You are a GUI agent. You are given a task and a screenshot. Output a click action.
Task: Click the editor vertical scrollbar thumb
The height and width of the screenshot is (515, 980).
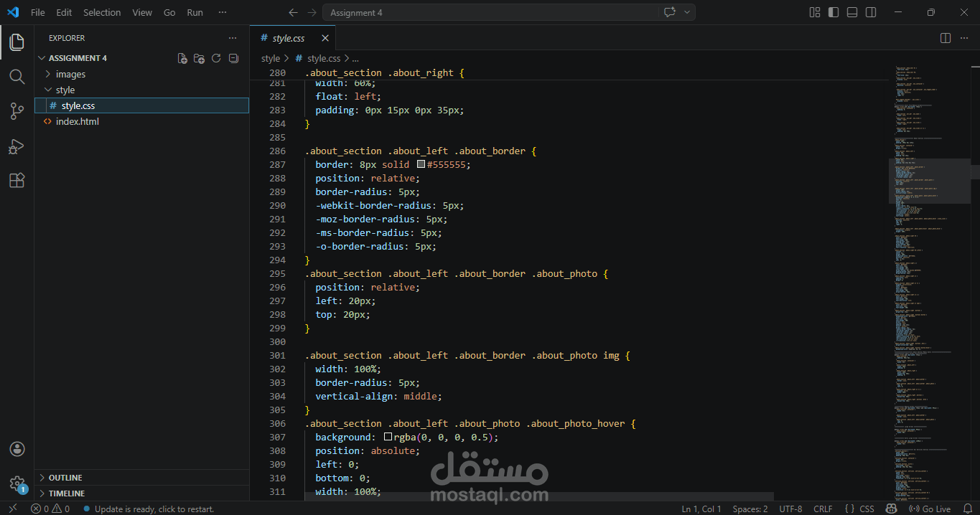(x=976, y=172)
